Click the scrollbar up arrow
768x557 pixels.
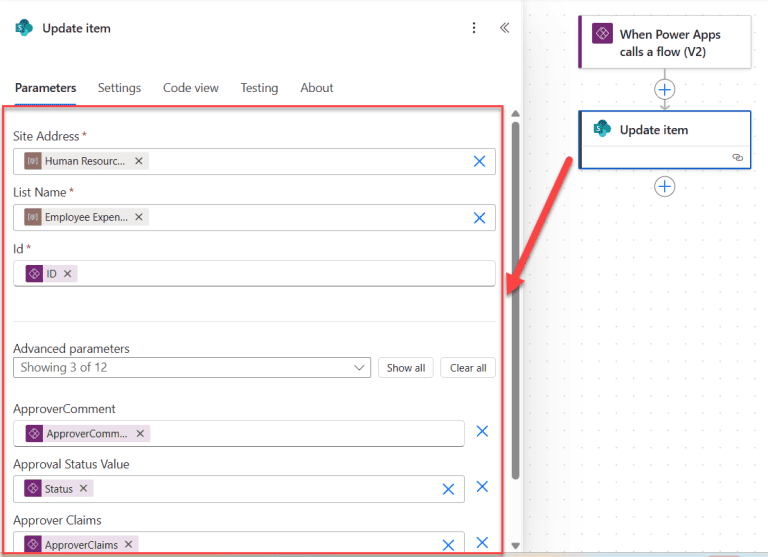pos(515,114)
